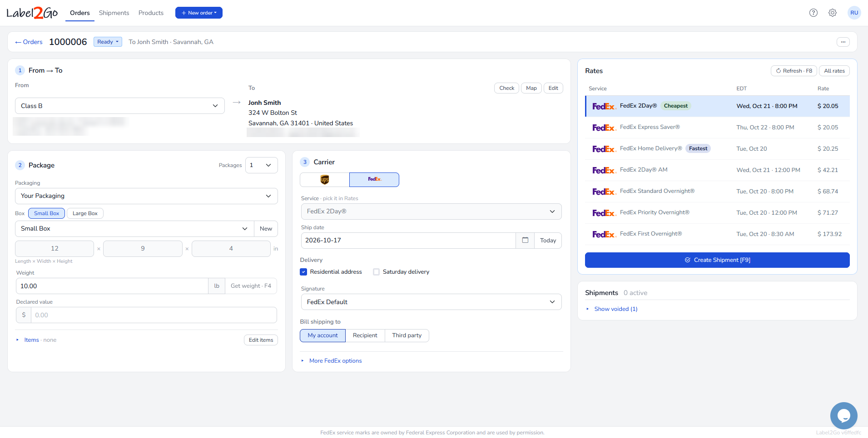Image resolution: width=868 pixels, height=438 pixels.
Task: Expand Show voided shipments
Action: [x=615, y=309]
